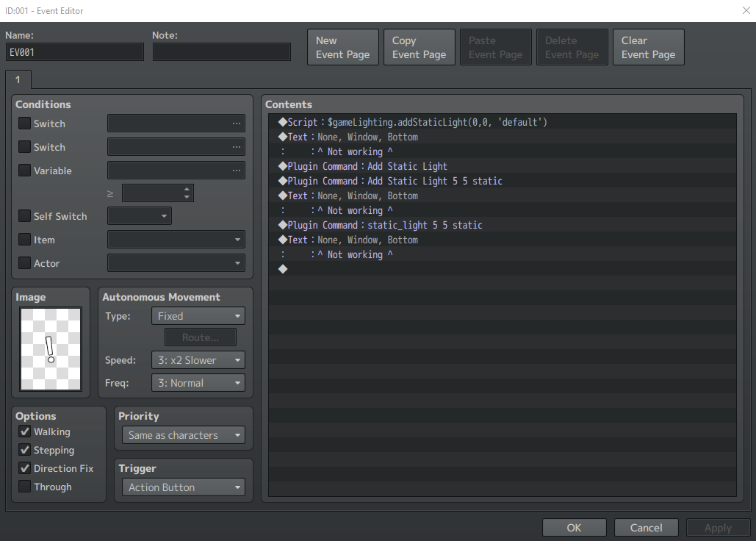
Task: Enable the Self Switch condition checkbox
Action: [24, 216]
